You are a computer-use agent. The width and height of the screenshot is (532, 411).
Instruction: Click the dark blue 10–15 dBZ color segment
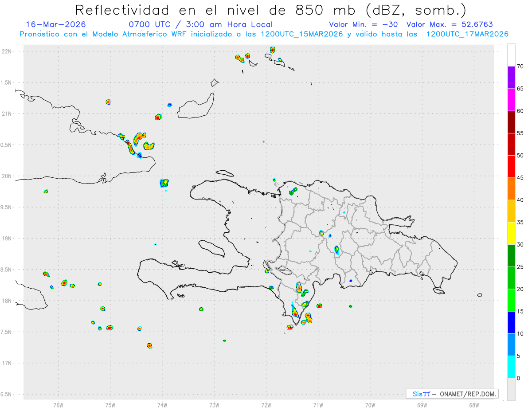511,323
